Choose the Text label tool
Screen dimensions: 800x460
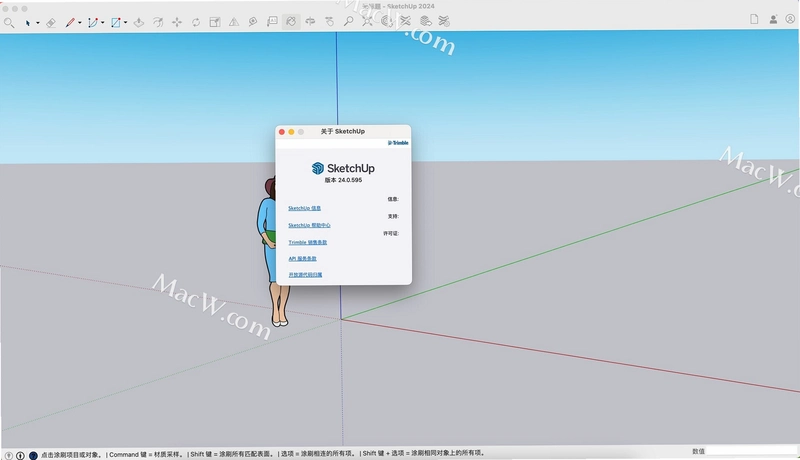coord(272,21)
